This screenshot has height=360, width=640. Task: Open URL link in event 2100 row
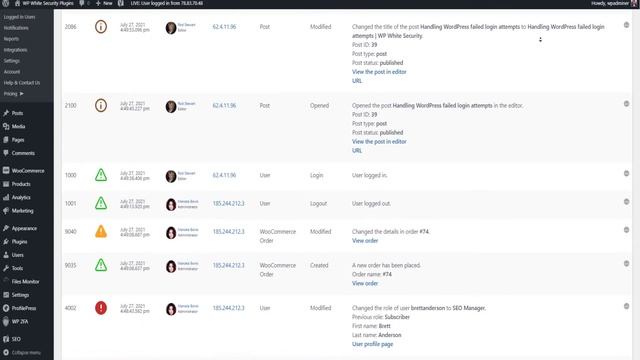(357, 151)
